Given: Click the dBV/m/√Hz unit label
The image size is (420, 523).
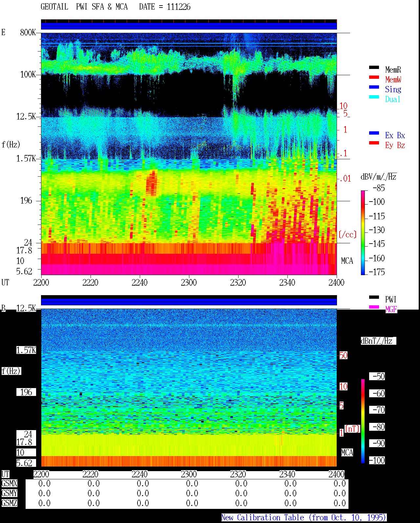Looking at the screenshot, I should coord(379,177).
